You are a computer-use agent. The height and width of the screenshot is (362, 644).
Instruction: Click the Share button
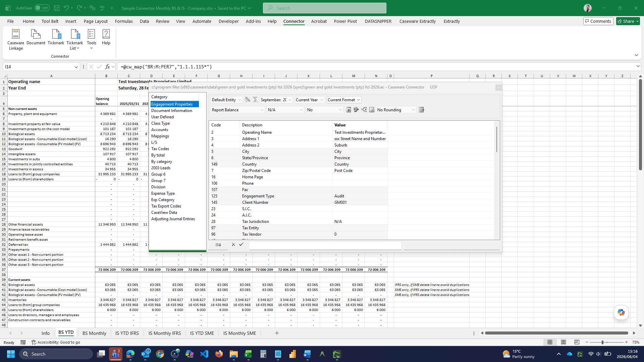coord(628,21)
